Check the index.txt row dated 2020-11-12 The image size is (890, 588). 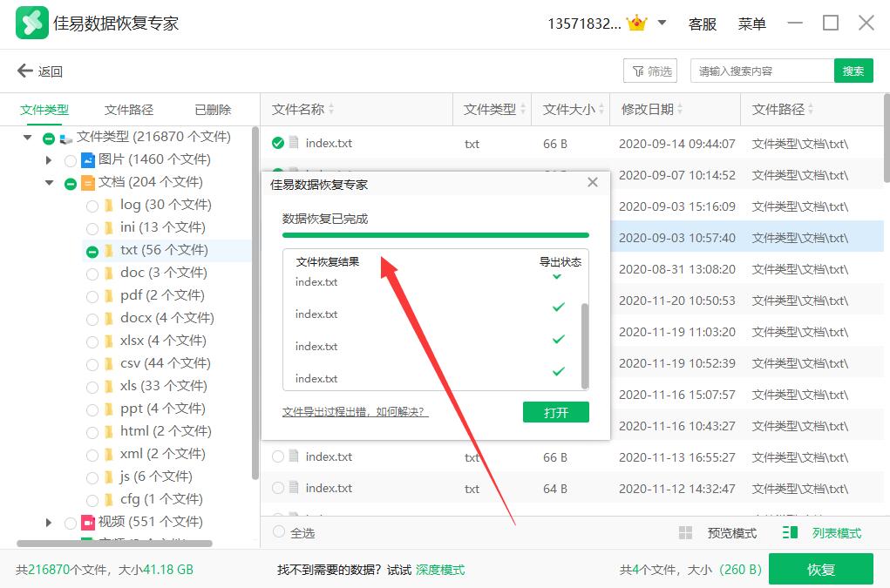tap(277, 488)
